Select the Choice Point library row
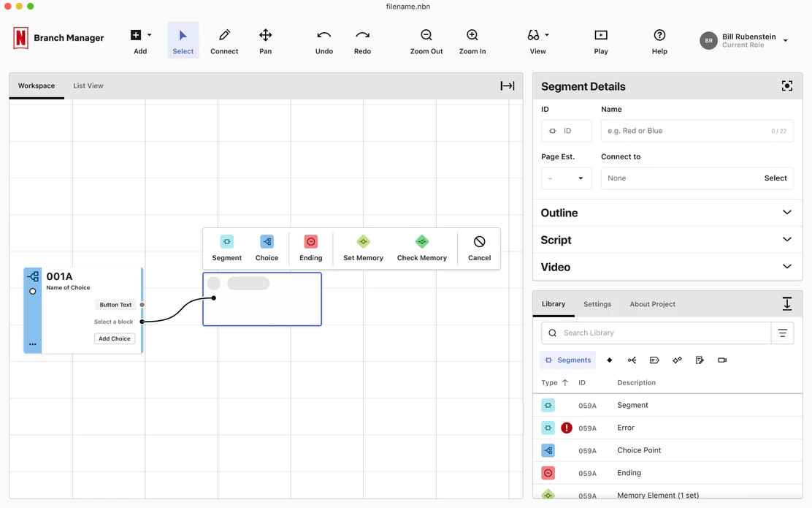Screen dimensions: 812x508 [x=667, y=450]
